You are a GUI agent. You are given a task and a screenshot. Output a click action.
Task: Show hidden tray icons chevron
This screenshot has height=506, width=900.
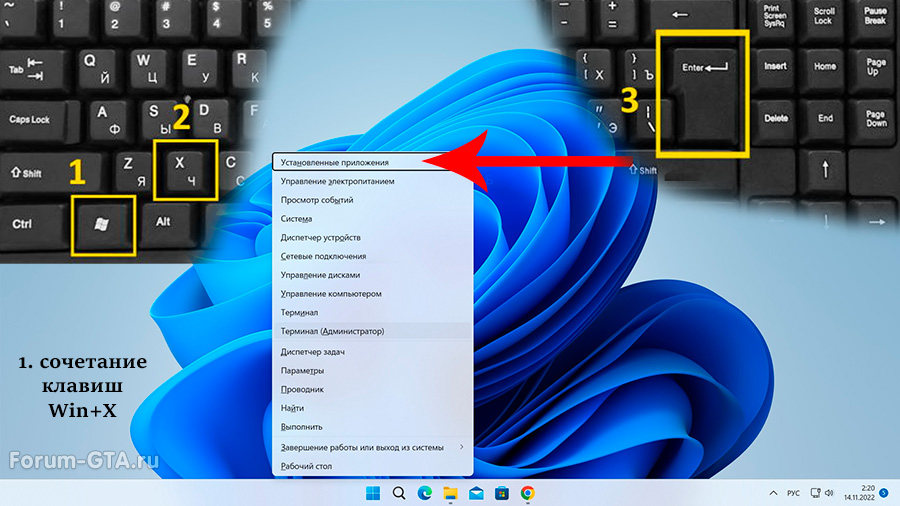click(x=773, y=493)
